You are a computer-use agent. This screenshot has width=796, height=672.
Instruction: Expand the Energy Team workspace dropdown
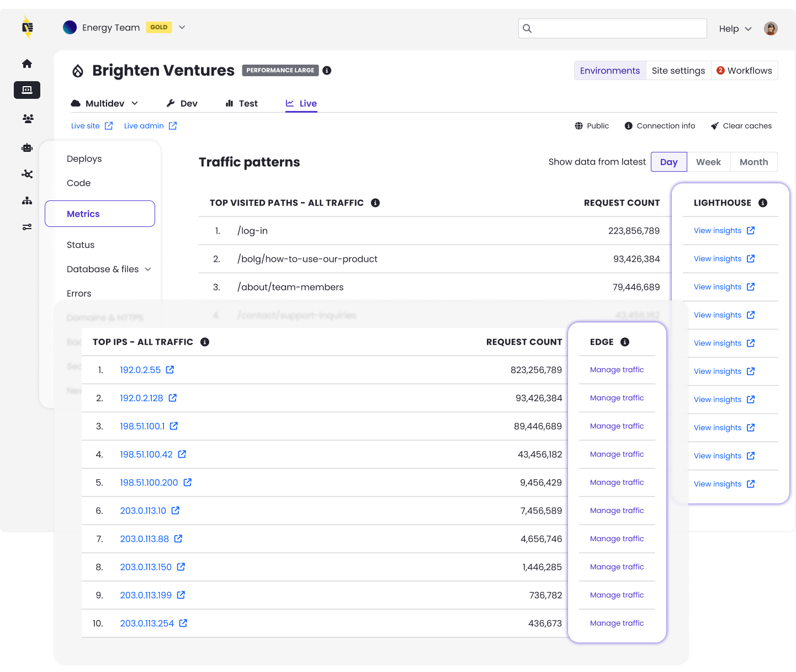click(182, 27)
